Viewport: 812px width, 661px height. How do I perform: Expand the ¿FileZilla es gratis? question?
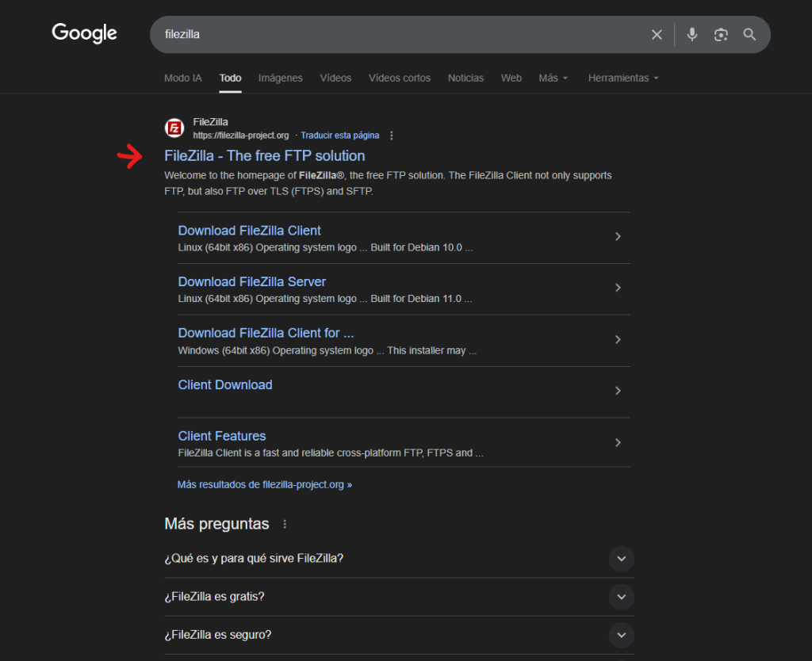[621, 597]
